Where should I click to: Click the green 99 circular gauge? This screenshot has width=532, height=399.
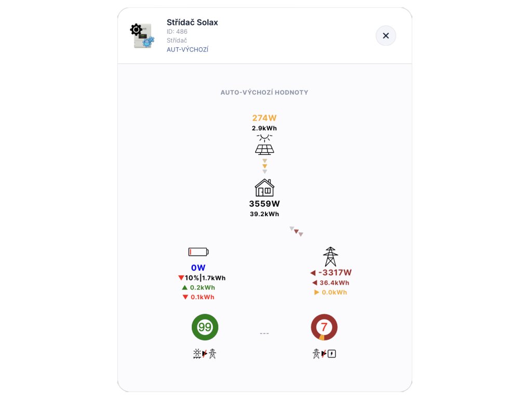pos(205,327)
